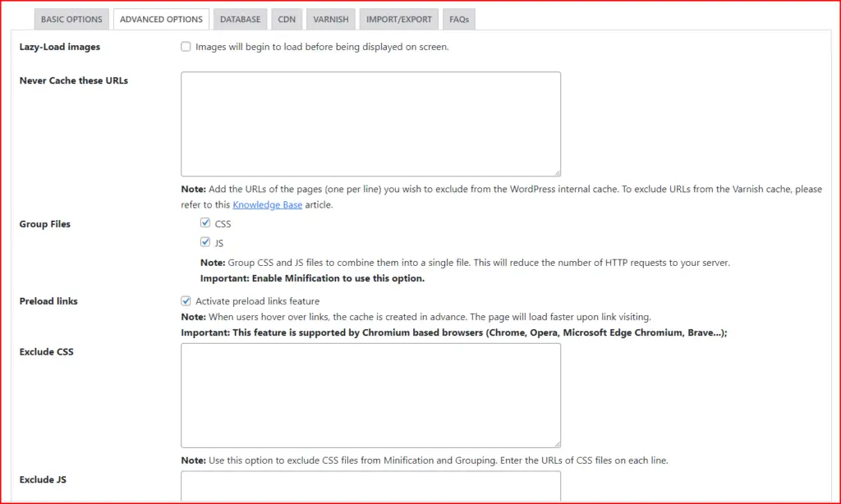Enable the Lazy-Load images checkbox

[186, 47]
